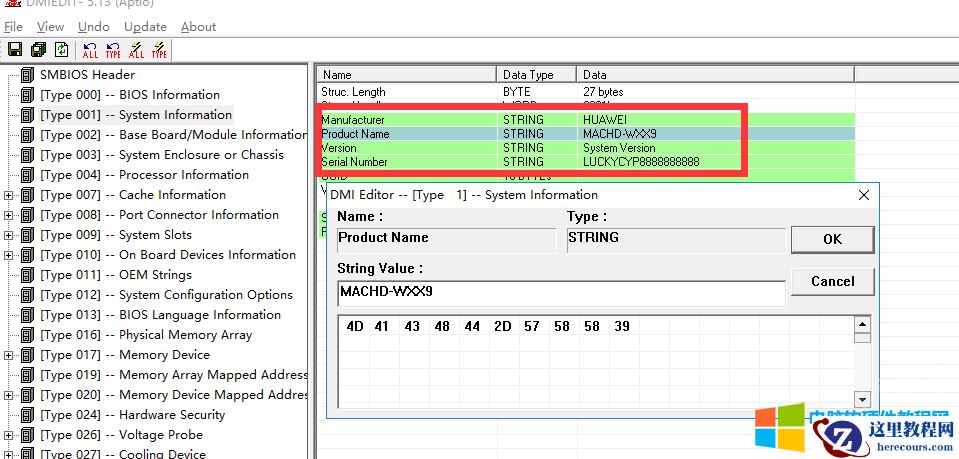Click the Undo ALL blue-arrow toolbar icon

click(x=91, y=49)
